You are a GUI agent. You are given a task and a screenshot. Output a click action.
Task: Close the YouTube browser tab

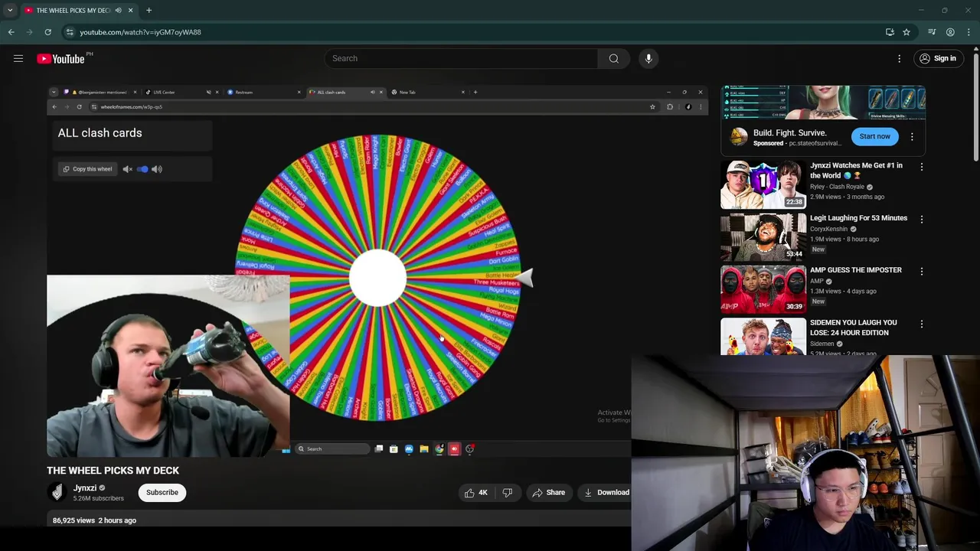[x=130, y=10]
